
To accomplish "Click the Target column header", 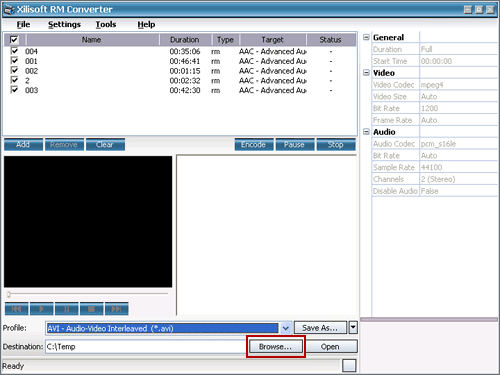I will (x=272, y=40).
